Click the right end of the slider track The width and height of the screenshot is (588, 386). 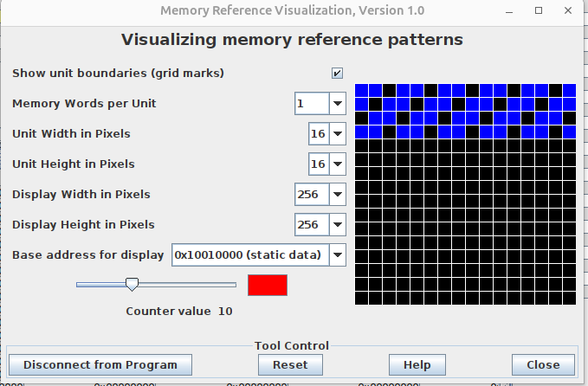pyautogui.click(x=234, y=284)
